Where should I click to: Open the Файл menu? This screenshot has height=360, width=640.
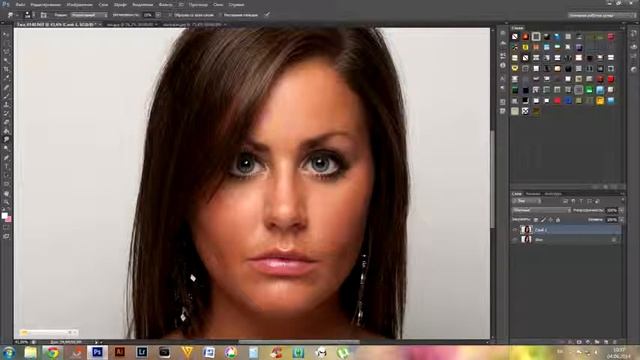coord(20,4)
